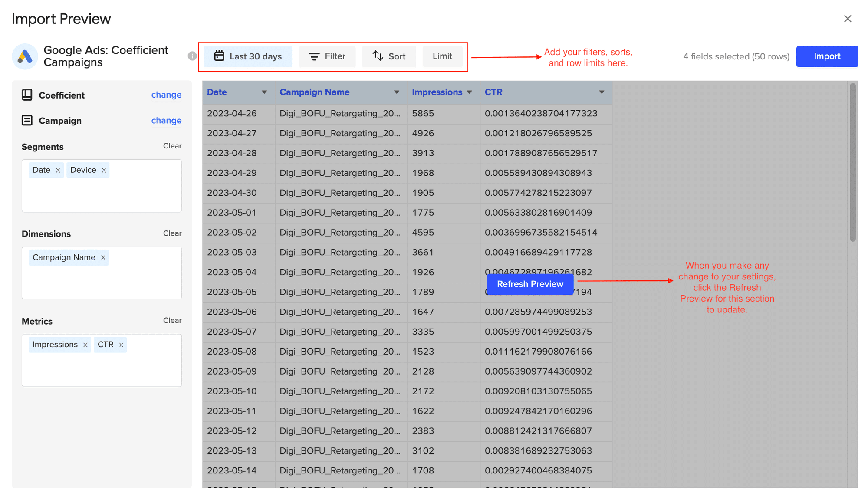
Task: Click the blue Import button
Action: (x=827, y=56)
